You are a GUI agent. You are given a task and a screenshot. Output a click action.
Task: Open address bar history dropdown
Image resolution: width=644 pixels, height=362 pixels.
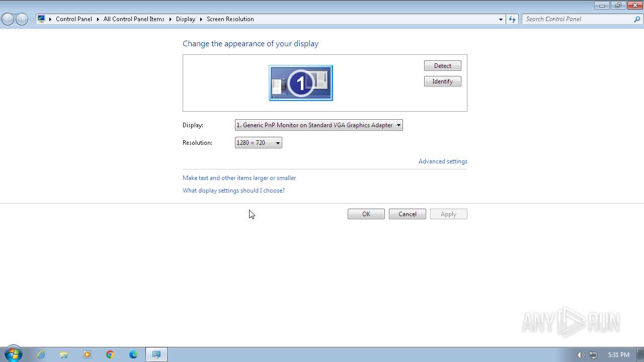(x=501, y=19)
